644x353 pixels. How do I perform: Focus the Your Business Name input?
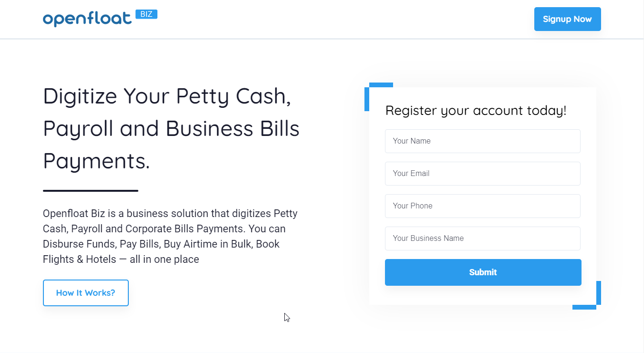tap(482, 239)
